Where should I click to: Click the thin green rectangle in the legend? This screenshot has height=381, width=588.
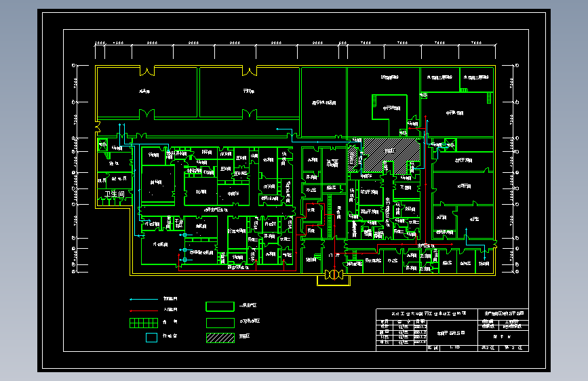tap(220, 323)
